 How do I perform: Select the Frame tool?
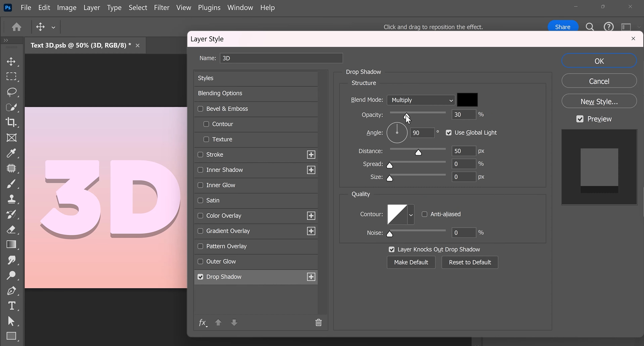click(x=12, y=138)
